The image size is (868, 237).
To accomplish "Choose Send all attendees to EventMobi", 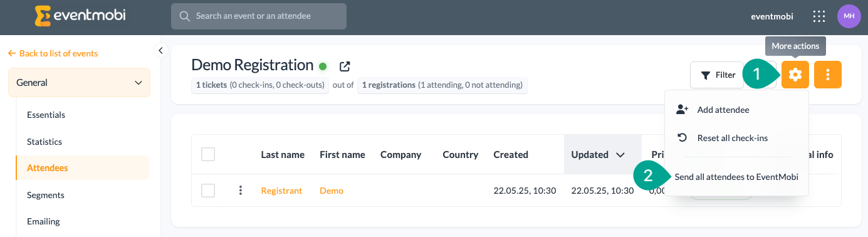I will click(x=736, y=177).
